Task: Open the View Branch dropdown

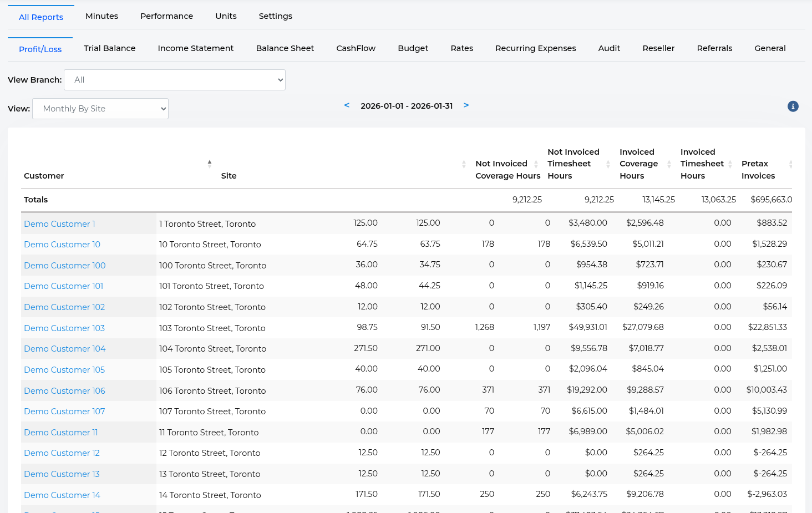Action: (x=175, y=80)
